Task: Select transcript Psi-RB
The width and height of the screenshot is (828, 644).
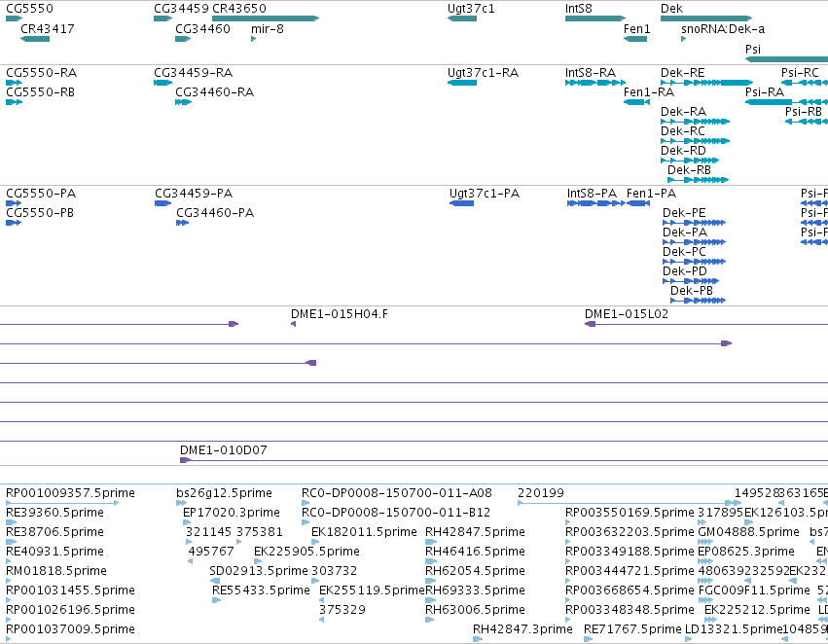Action: coord(807,122)
